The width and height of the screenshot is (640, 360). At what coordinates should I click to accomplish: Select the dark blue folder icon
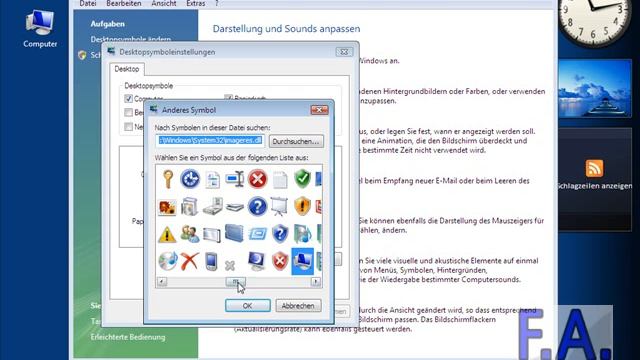point(235,234)
